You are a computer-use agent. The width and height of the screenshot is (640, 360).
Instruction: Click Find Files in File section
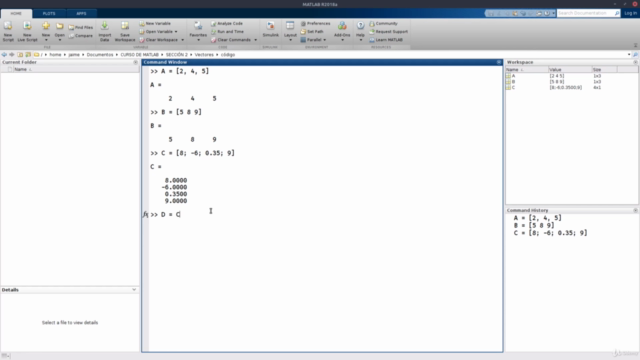point(81,27)
